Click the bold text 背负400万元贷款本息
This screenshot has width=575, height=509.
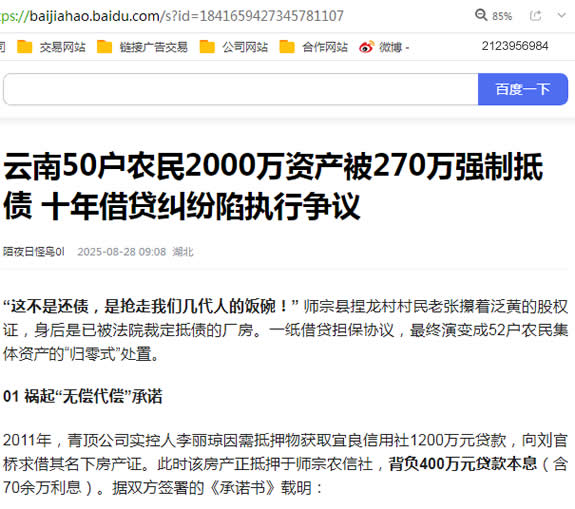coord(463,464)
